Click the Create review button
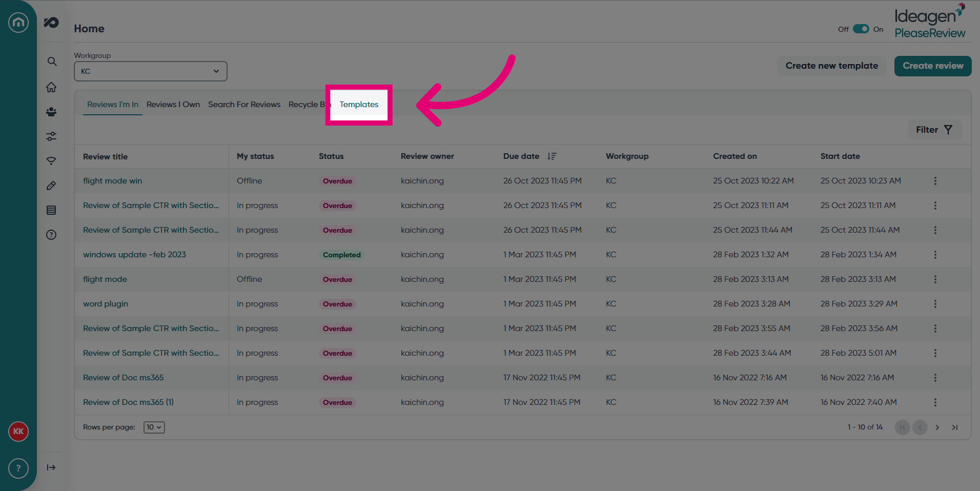Screen dimensions: 980x491 click(933, 66)
